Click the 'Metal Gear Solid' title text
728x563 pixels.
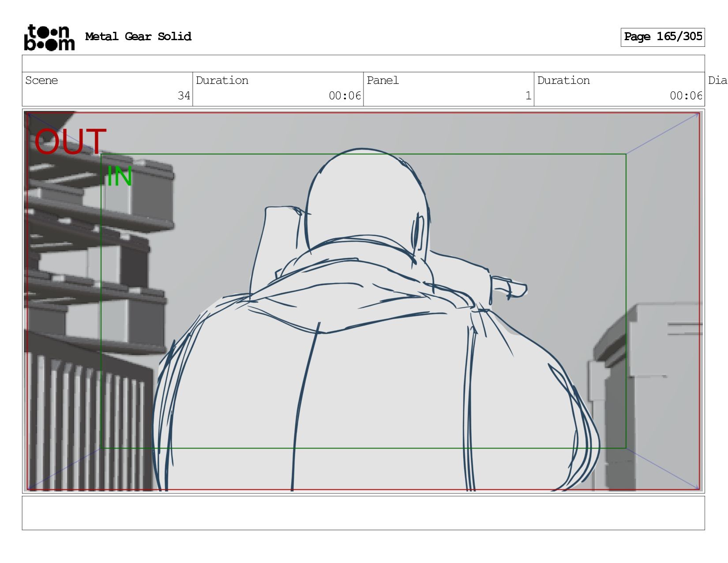pos(138,37)
